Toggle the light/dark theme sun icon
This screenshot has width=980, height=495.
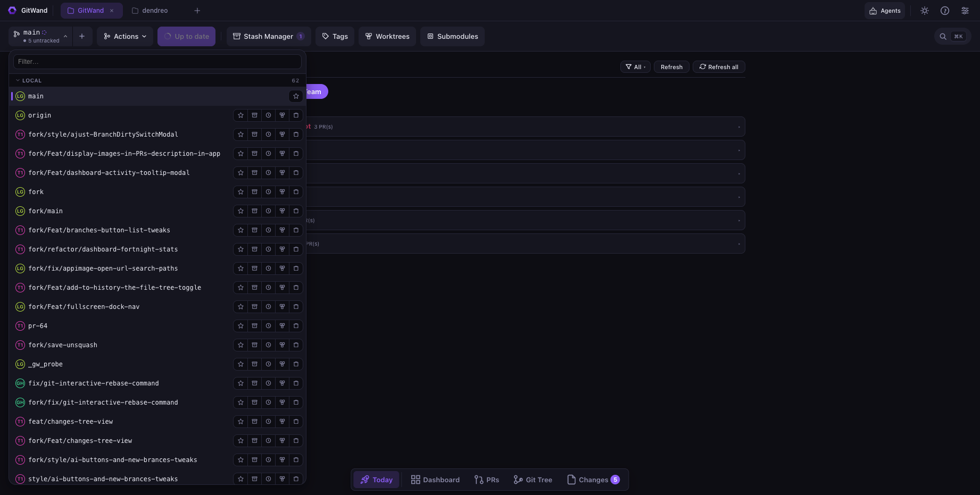[925, 11]
